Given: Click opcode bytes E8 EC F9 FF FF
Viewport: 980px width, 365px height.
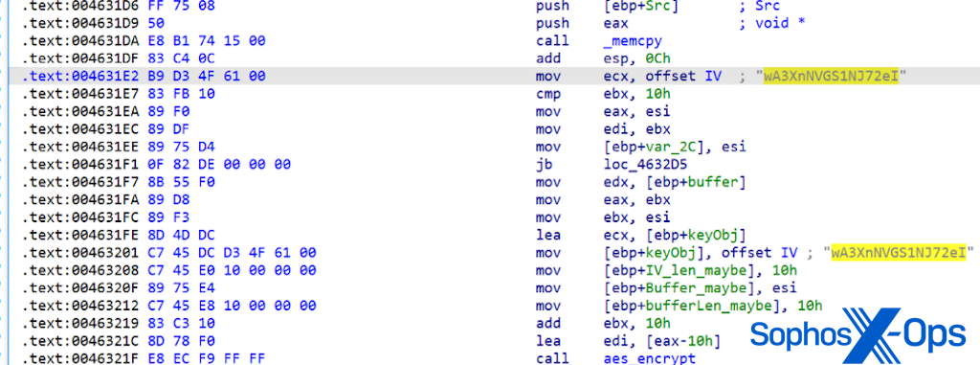Looking at the screenshot, I should 207,358.
